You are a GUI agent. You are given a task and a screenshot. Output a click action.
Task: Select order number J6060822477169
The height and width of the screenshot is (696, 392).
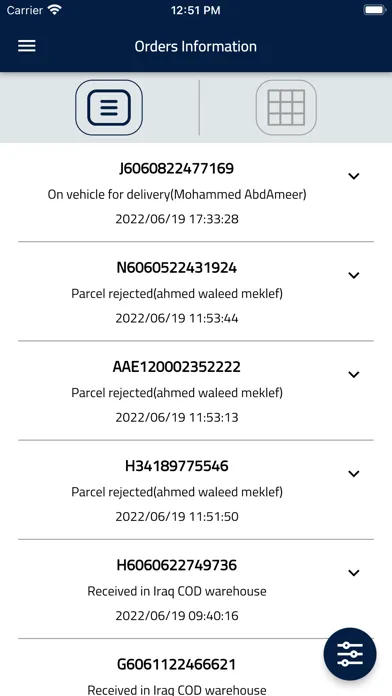[177, 169]
